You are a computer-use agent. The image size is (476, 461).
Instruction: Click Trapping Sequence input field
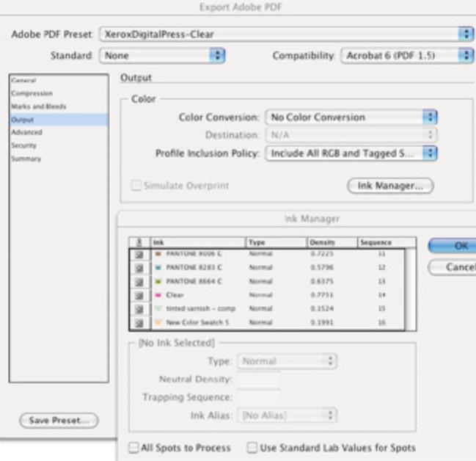coord(258,397)
